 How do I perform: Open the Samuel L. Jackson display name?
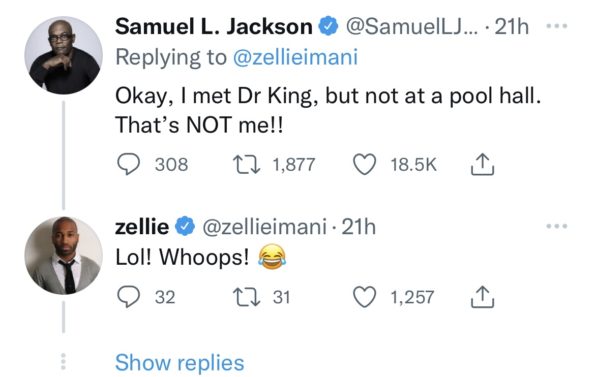214,27
